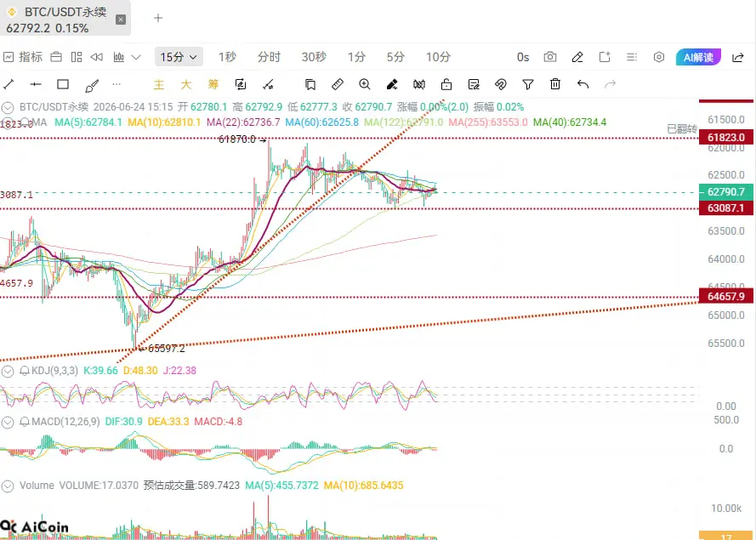Open the 指标 indicators panel
756x540 pixels.
(23, 57)
